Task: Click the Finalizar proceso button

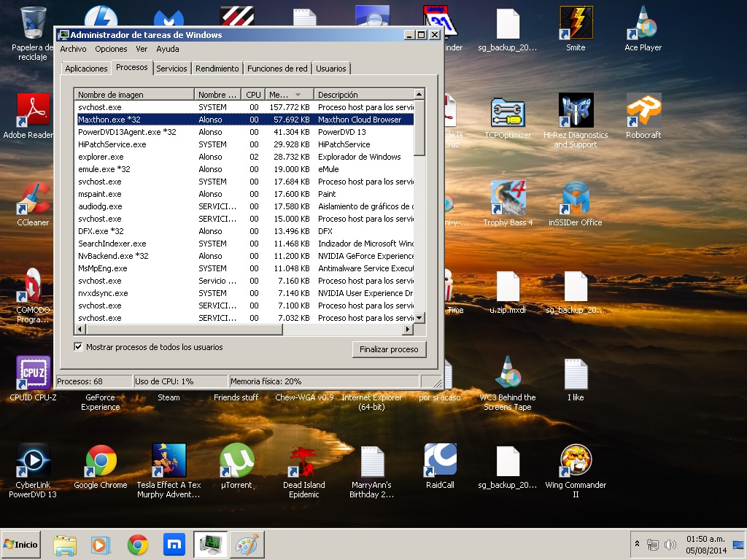Action: click(389, 349)
